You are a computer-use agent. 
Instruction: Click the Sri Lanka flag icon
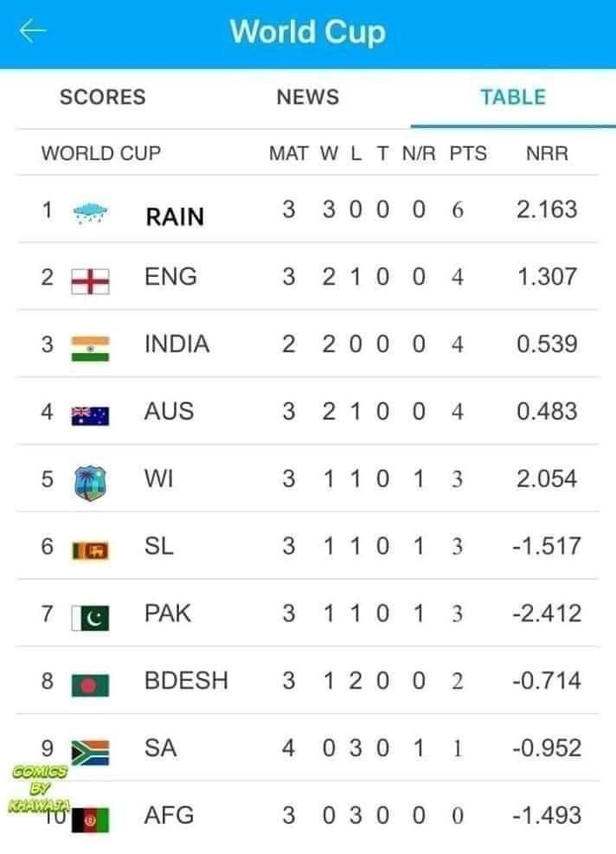tap(91, 550)
